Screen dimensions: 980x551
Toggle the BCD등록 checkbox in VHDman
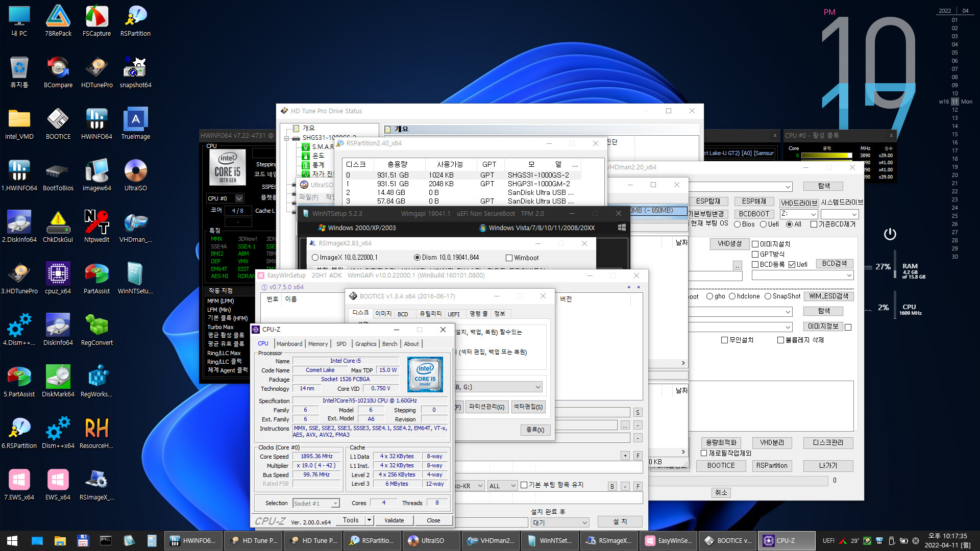click(x=755, y=264)
